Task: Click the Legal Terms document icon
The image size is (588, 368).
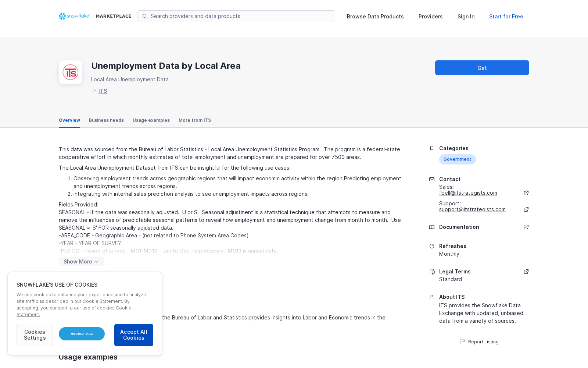Action: (432, 272)
